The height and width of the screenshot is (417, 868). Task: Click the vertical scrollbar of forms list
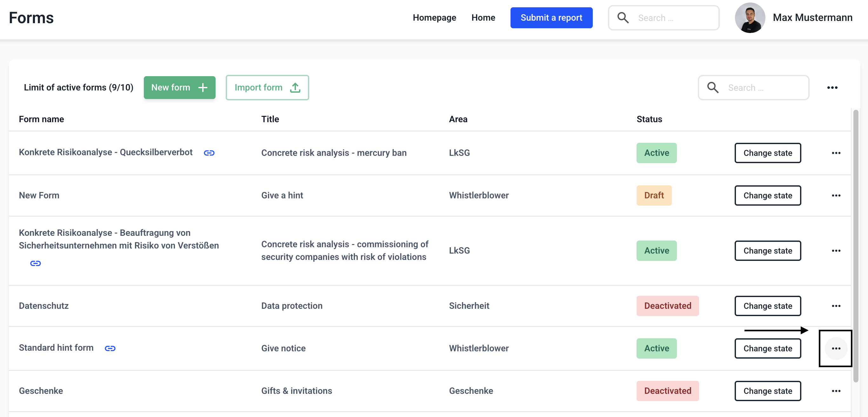[x=856, y=246]
